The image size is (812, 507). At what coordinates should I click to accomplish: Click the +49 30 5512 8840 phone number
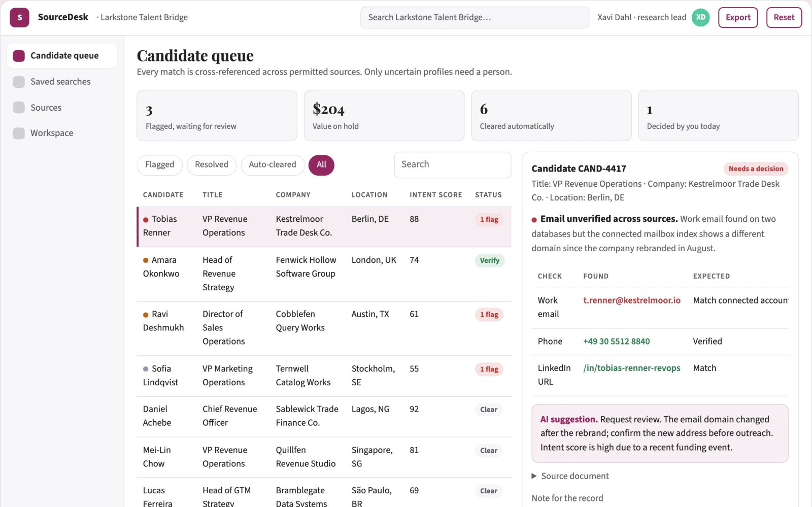617,342
